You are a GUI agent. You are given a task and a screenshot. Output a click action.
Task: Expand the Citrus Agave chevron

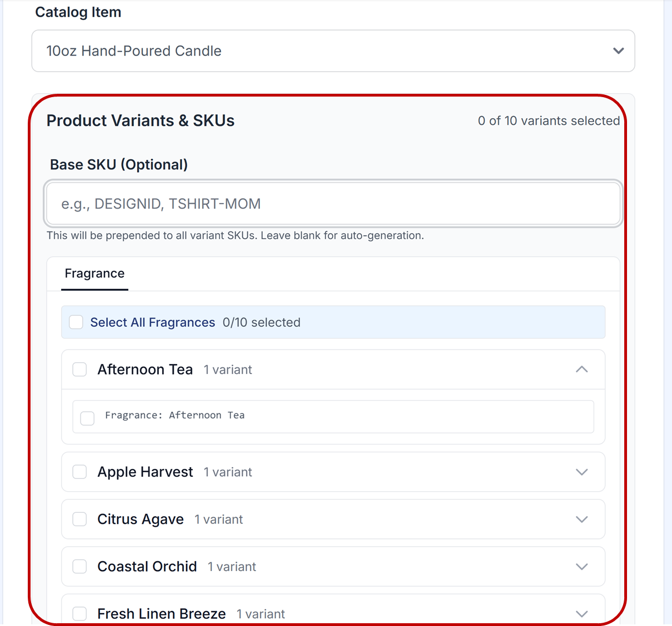pyautogui.click(x=581, y=519)
